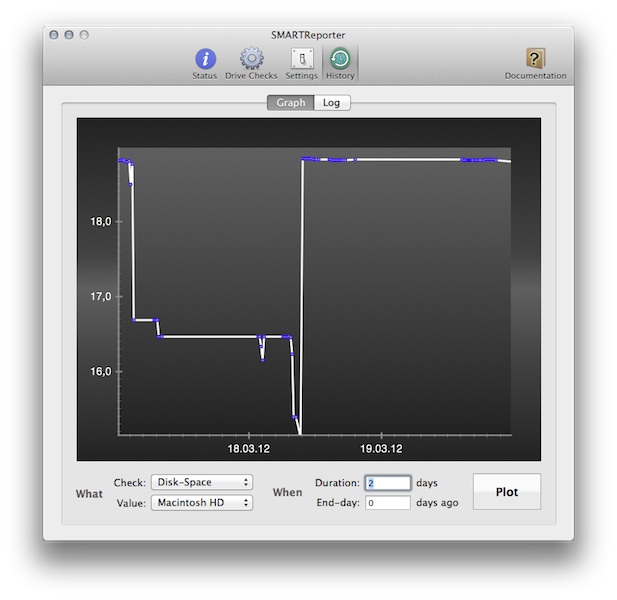Click the graph's lowest dip point
The image size is (617, 600).
point(300,433)
